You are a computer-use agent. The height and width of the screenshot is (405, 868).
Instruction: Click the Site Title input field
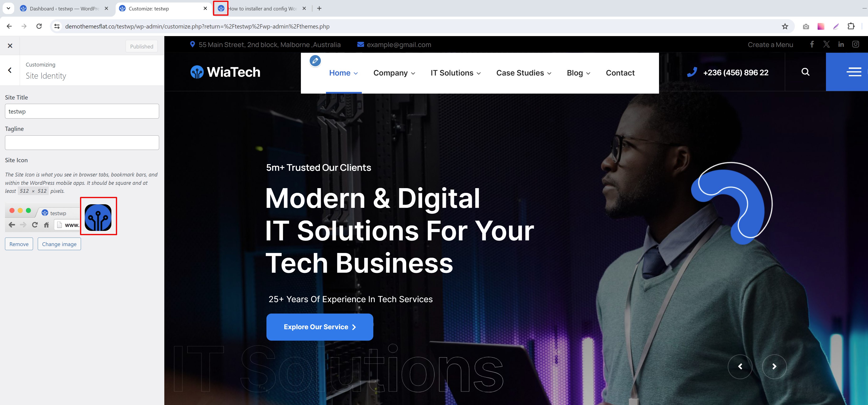click(x=82, y=111)
